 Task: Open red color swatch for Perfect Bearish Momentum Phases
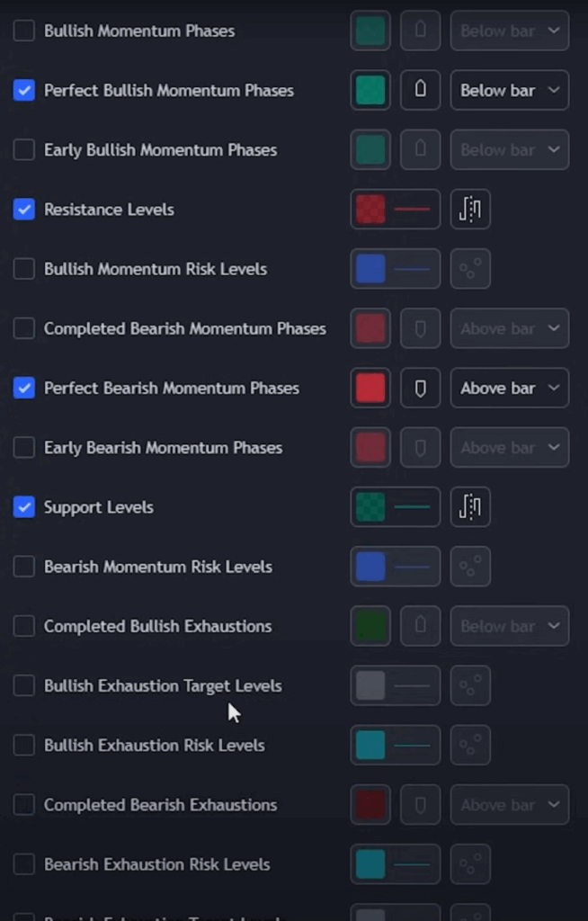370,389
